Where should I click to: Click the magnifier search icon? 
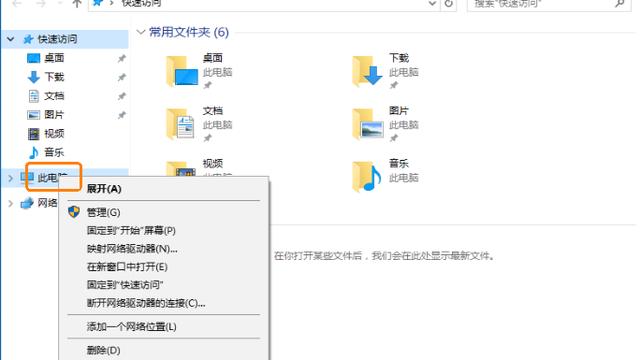(620, 4)
